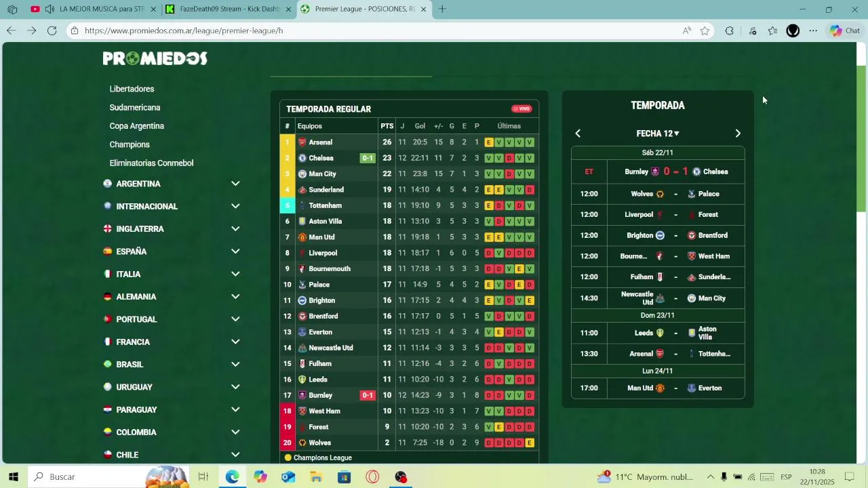
Task: Add page to favorites with star icon
Action: (x=705, y=30)
